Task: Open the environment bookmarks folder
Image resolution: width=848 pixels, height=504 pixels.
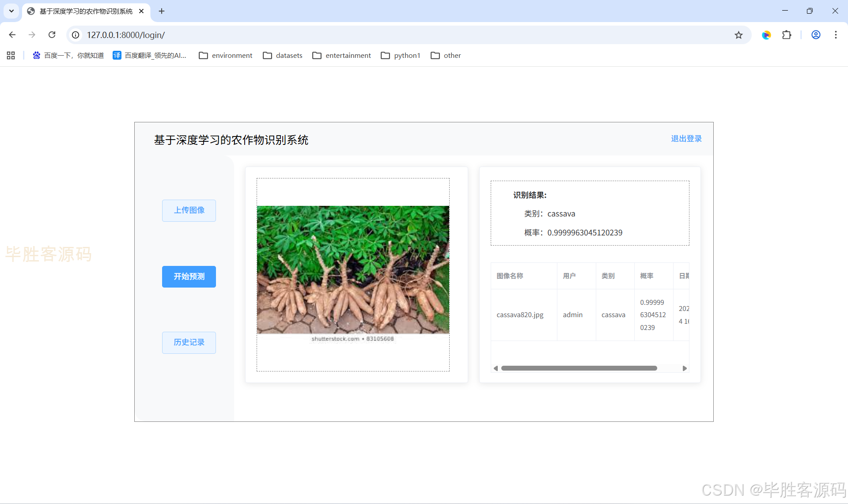Action: 226,55
